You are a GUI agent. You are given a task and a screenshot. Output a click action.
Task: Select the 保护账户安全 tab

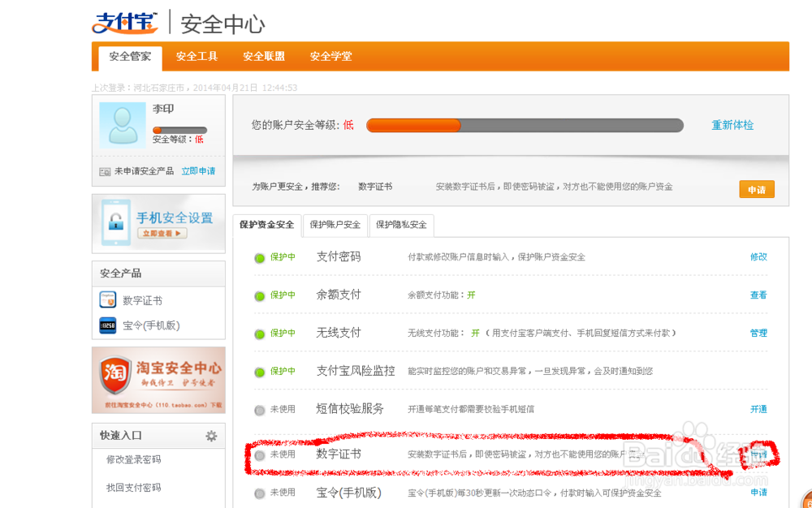(x=335, y=225)
